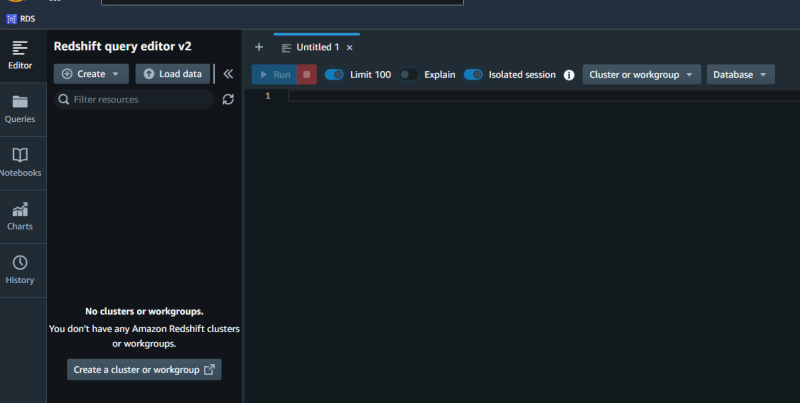Image resolution: width=800 pixels, height=403 pixels.
Task: Toggle the Isolated session switch
Action: (473, 74)
